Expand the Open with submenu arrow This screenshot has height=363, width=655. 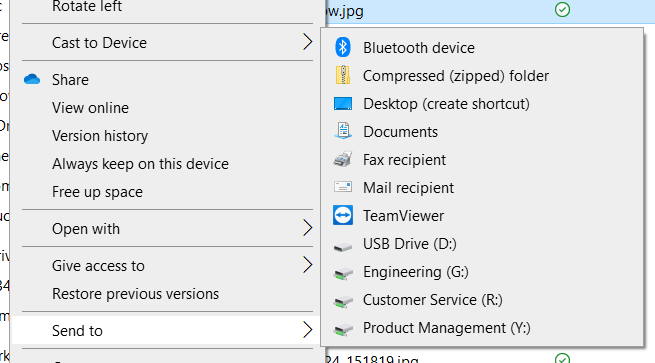click(x=307, y=228)
